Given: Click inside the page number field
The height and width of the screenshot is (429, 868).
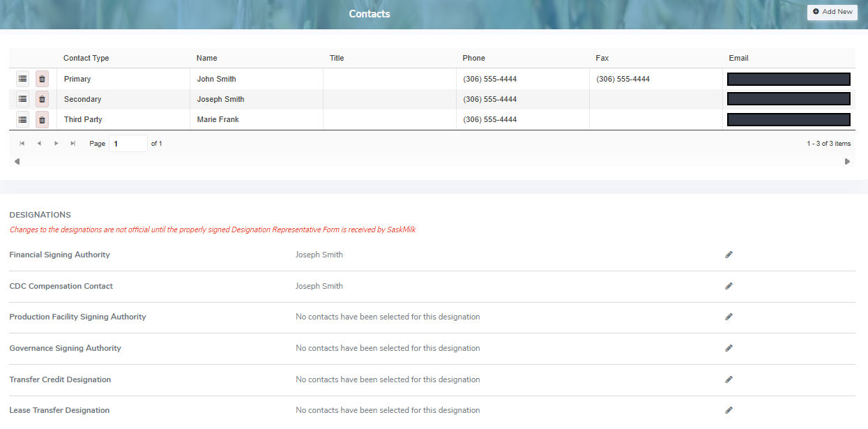Looking at the screenshot, I should coord(128,143).
